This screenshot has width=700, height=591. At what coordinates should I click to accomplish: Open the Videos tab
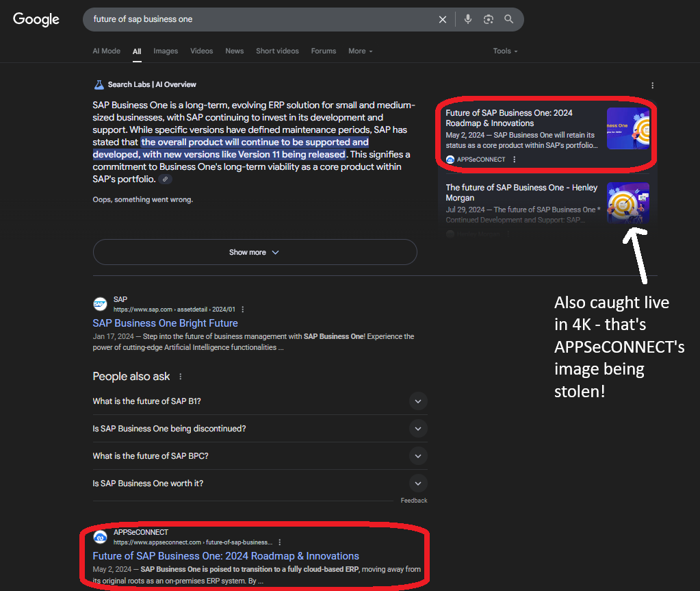click(202, 51)
